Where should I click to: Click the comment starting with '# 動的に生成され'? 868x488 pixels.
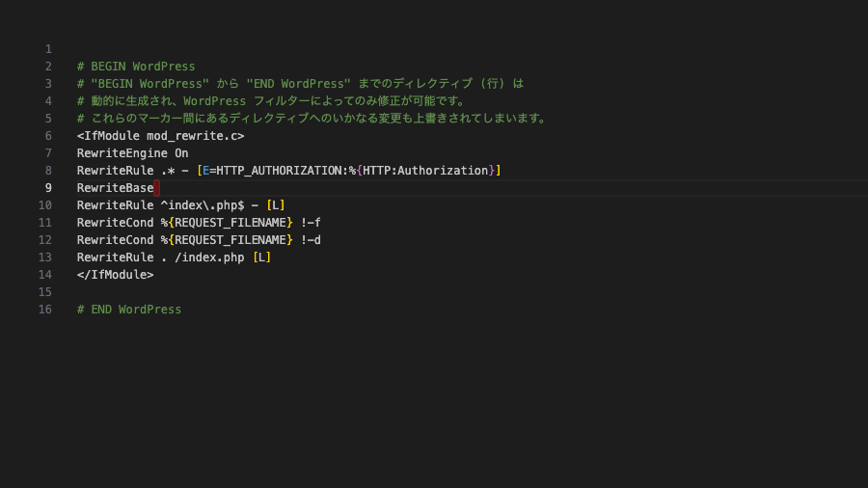click(x=271, y=101)
